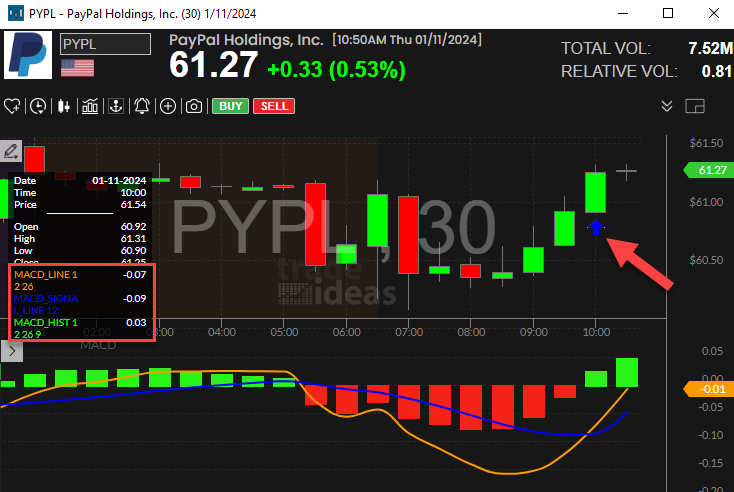Click the PayPal logo thumbnail
The width and height of the screenshot is (734, 492).
[28, 55]
